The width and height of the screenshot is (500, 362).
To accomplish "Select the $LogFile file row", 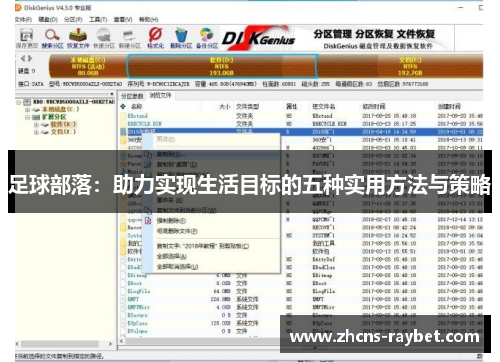I will (x=301, y=291).
